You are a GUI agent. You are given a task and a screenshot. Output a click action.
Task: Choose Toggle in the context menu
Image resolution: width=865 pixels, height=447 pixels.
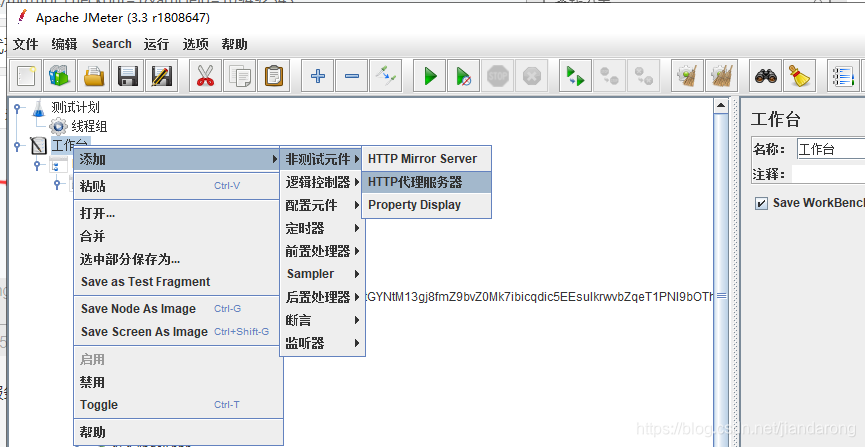(x=178, y=405)
